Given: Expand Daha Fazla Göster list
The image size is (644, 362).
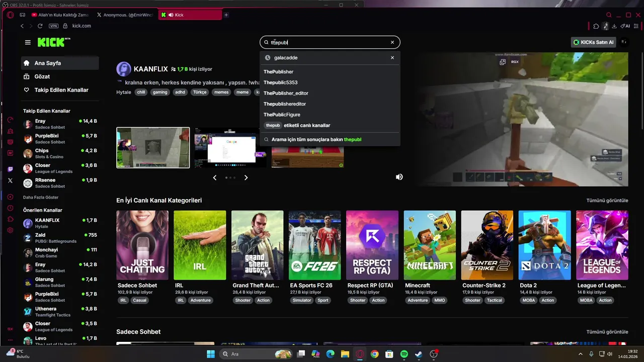Looking at the screenshot, I should [x=41, y=198].
